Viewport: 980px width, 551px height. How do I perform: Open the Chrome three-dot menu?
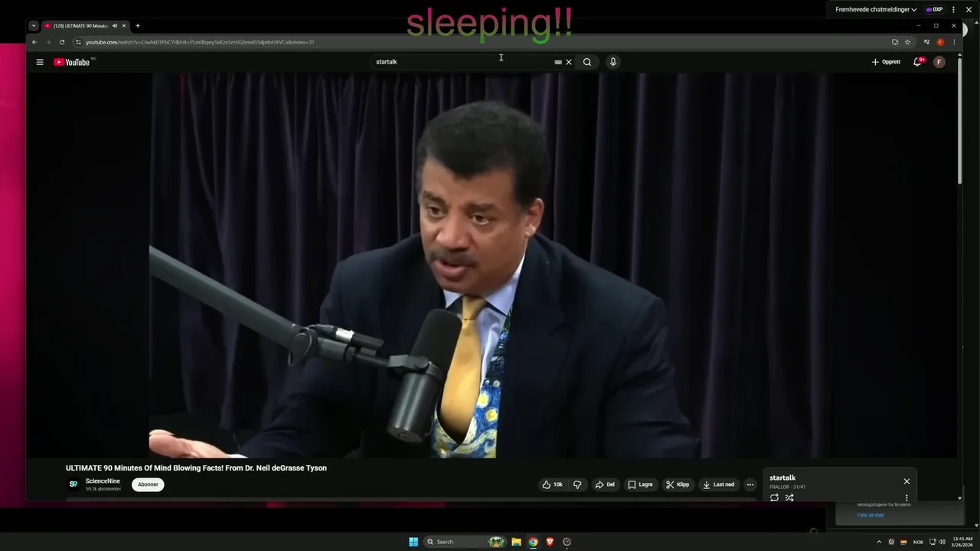pyautogui.click(x=954, y=42)
